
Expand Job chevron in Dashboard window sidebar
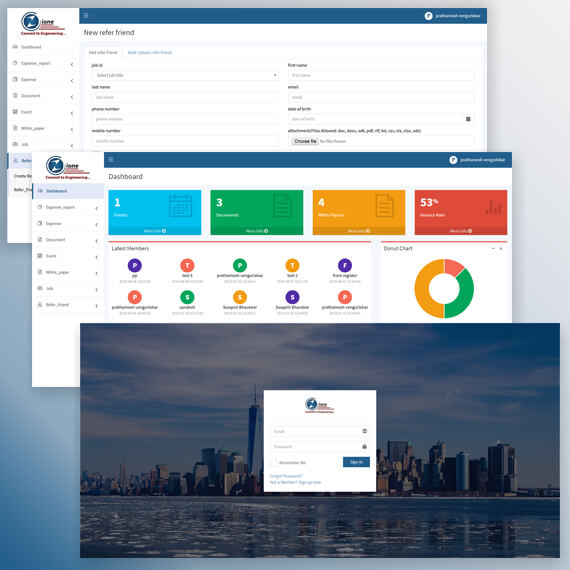pyautogui.click(x=97, y=290)
